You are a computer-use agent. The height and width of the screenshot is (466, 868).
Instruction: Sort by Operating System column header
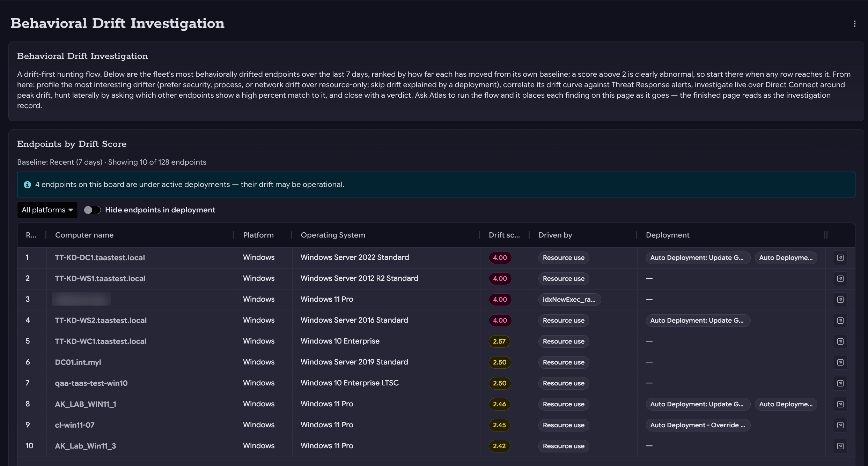coord(333,235)
